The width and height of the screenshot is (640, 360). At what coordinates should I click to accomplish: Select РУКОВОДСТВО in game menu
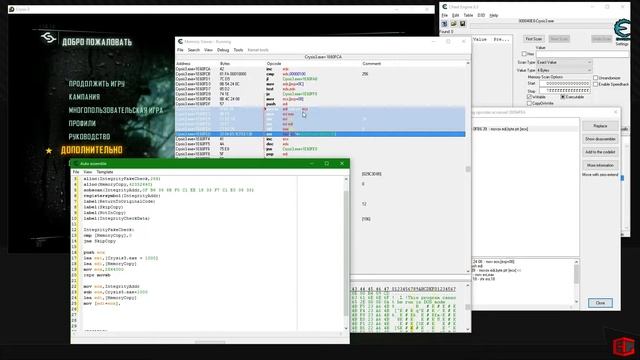pos(89,137)
